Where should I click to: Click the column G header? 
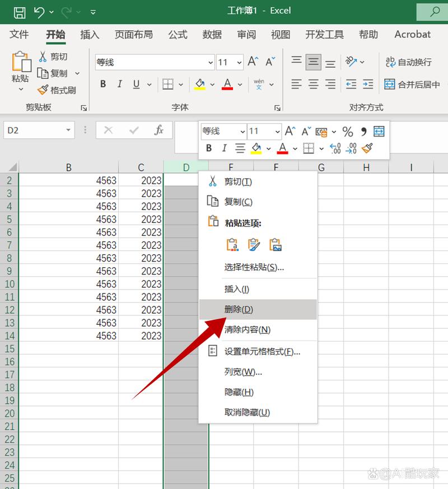coord(321,167)
